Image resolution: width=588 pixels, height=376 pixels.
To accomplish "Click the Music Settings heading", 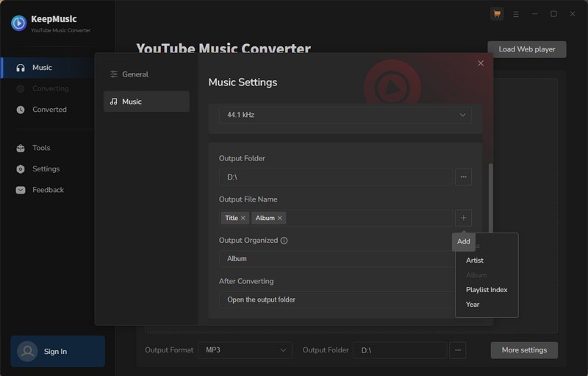I will tap(243, 82).
